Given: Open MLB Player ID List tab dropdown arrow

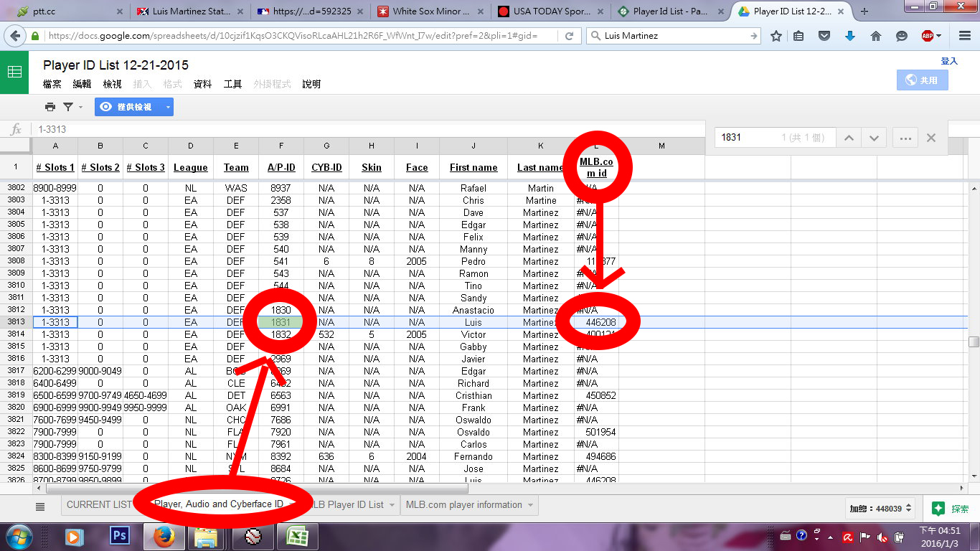Looking at the screenshot, I should (x=392, y=505).
